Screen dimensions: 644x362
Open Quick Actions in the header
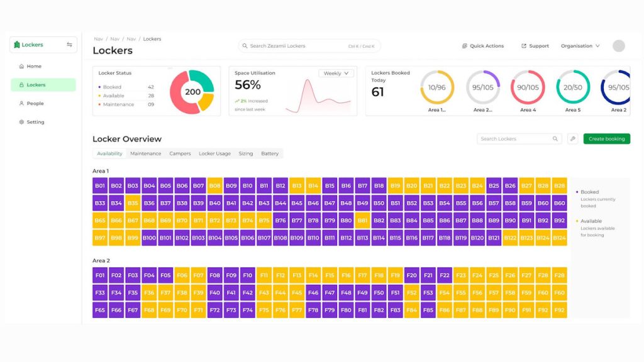pos(483,46)
